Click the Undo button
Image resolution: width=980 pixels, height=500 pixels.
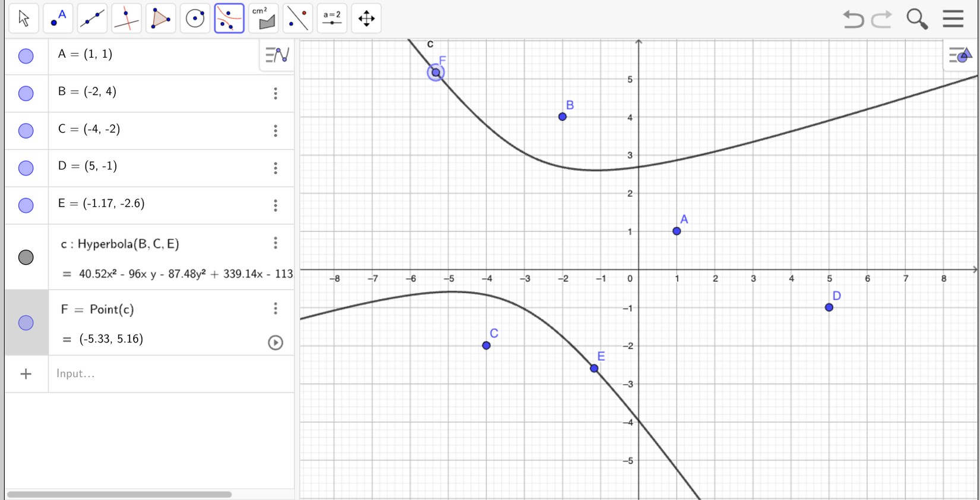(853, 19)
